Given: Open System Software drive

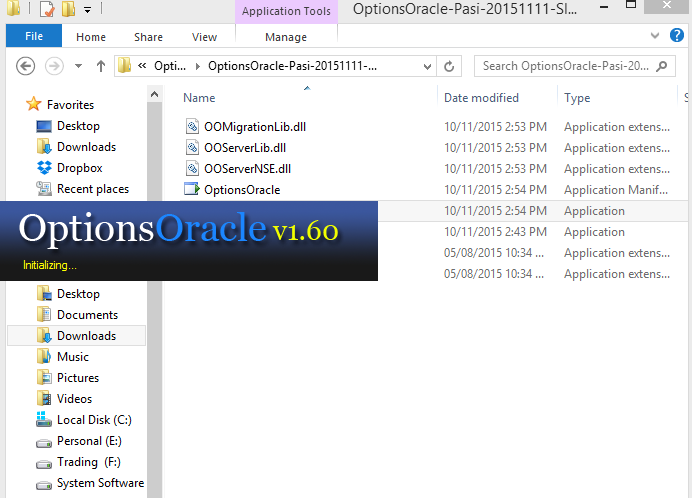Looking at the screenshot, I should [100, 483].
